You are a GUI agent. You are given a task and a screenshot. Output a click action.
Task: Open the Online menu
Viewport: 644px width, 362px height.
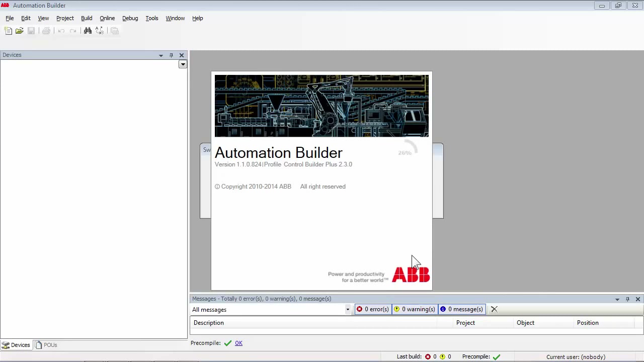pos(107,18)
